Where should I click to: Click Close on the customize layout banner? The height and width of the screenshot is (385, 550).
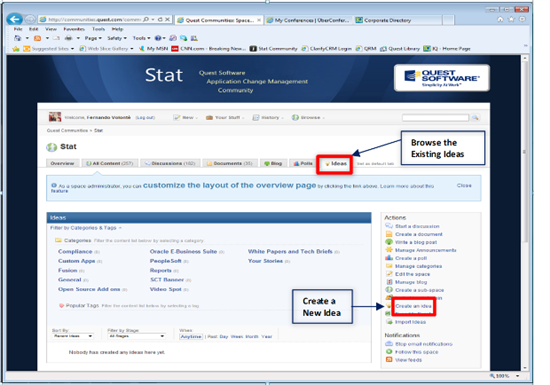(x=464, y=185)
